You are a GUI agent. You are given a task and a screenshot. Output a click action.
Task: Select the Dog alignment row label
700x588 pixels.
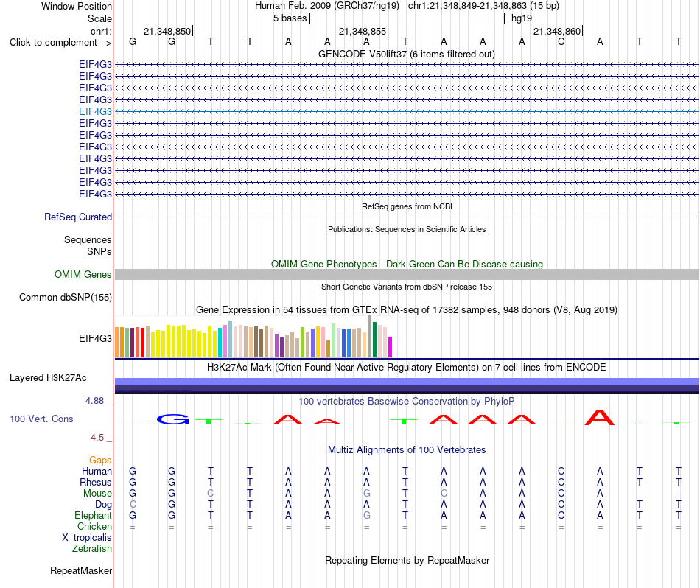pos(103,505)
